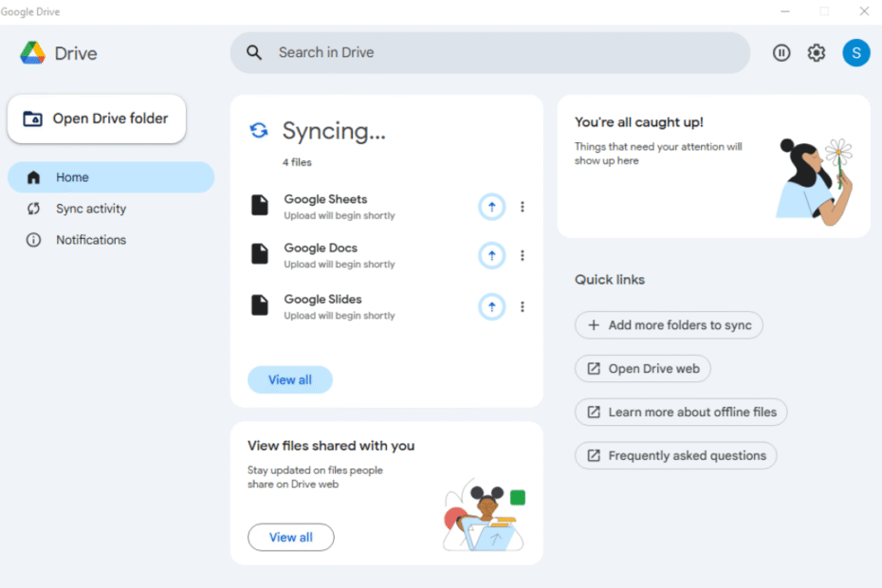Click the upload arrow icon for Google Docs

click(491, 255)
